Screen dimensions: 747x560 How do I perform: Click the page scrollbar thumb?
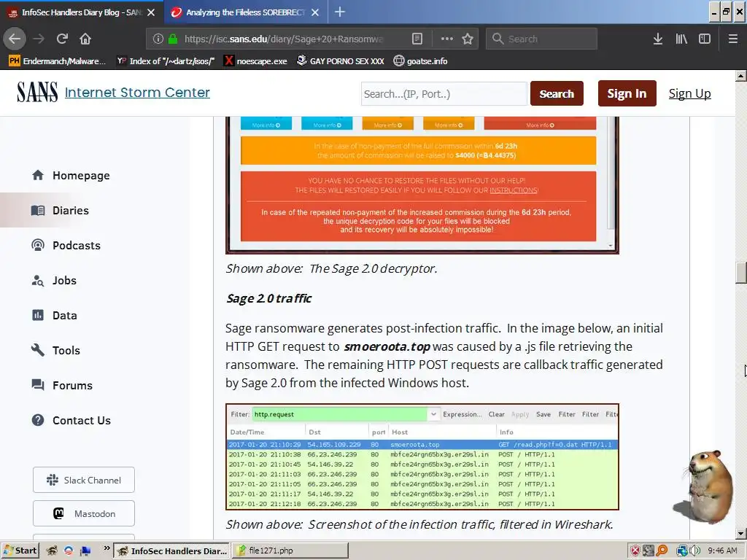point(741,273)
